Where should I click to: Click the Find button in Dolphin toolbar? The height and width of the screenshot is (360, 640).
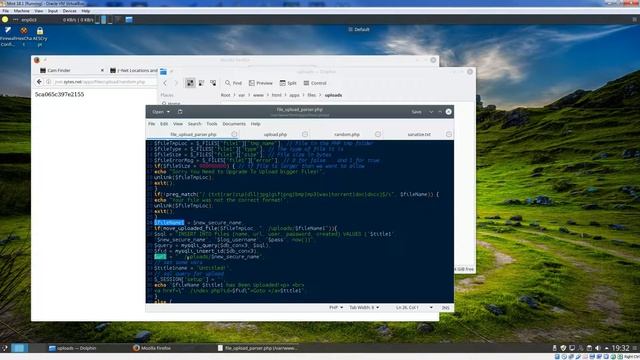pos(233,83)
